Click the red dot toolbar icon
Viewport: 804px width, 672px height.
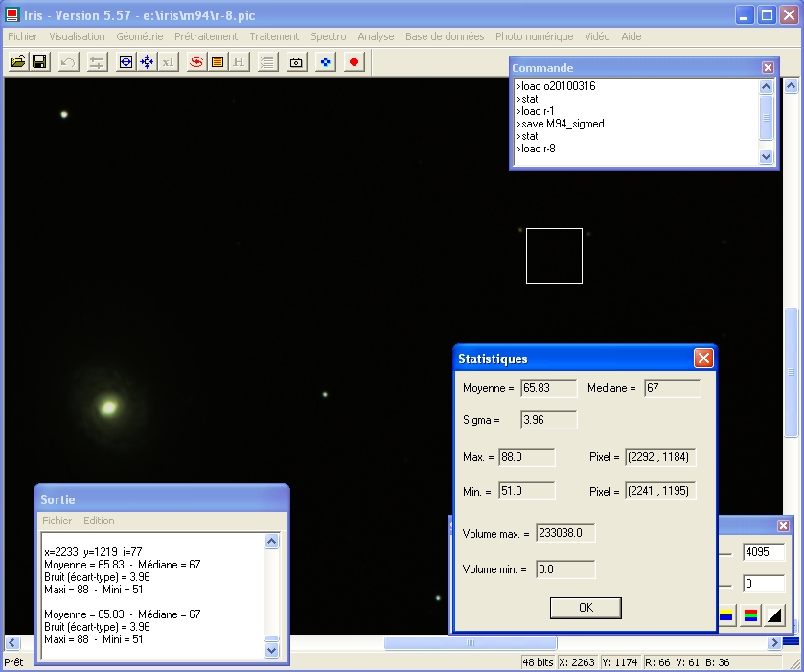(354, 61)
